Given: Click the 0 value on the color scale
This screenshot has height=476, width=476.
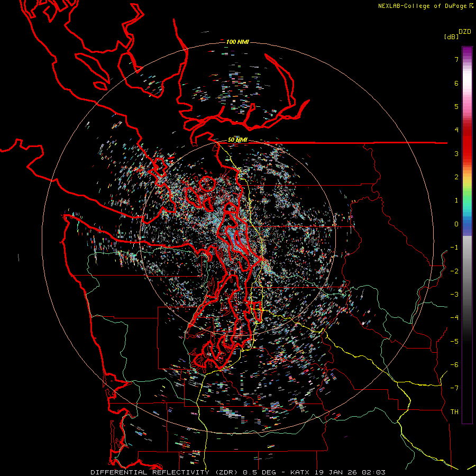Looking at the screenshot, I should click(456, 224).
